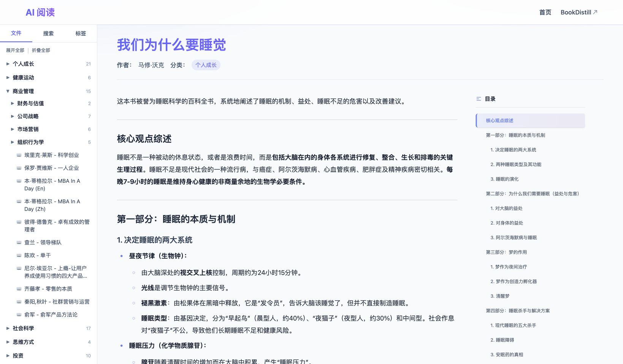The height and width of the screenshot is (364, 623).
Task: Switch to the 标签 tab
Action: [x=81, y=33]
